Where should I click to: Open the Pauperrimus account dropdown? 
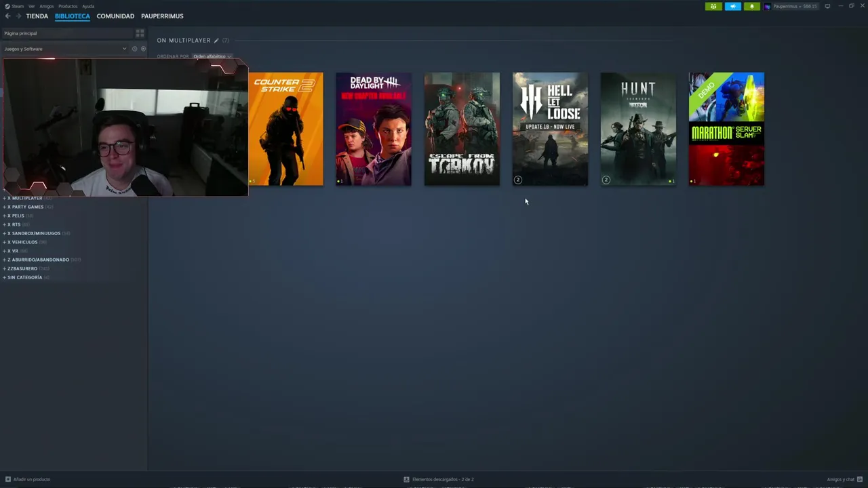(x=795, y=6)
